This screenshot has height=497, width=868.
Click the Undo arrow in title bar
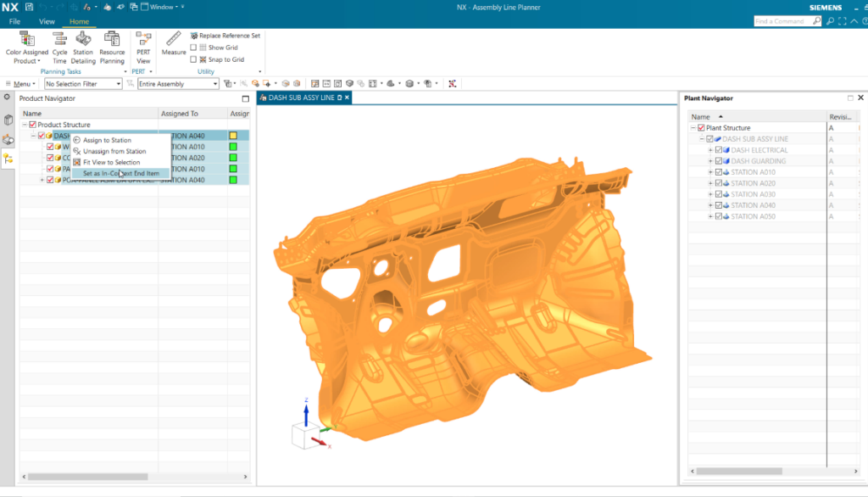point(43,7)
